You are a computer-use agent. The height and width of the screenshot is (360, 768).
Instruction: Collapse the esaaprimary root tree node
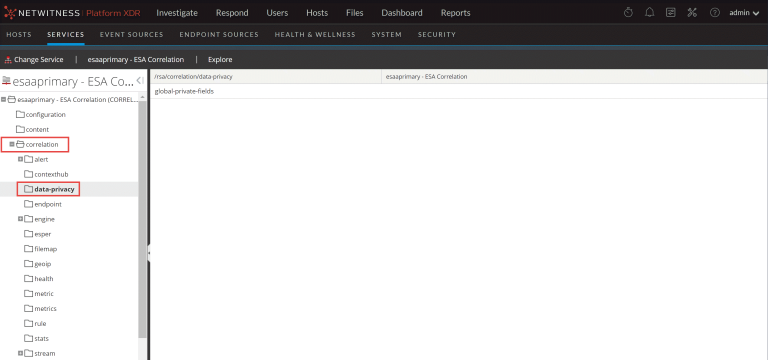pos(3,99)
